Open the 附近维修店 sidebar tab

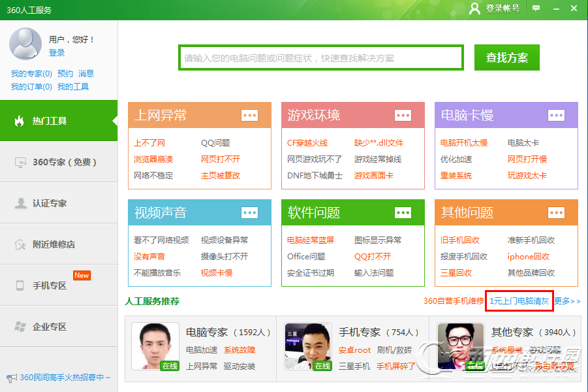pyautogui.click(x=59, y=244)
